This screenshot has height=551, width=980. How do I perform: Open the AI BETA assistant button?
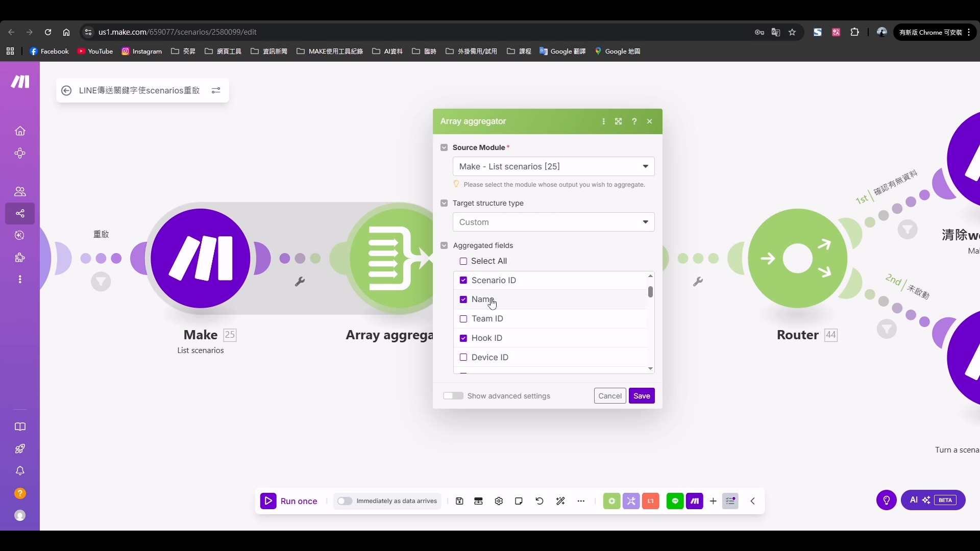(x=933, y=500)
